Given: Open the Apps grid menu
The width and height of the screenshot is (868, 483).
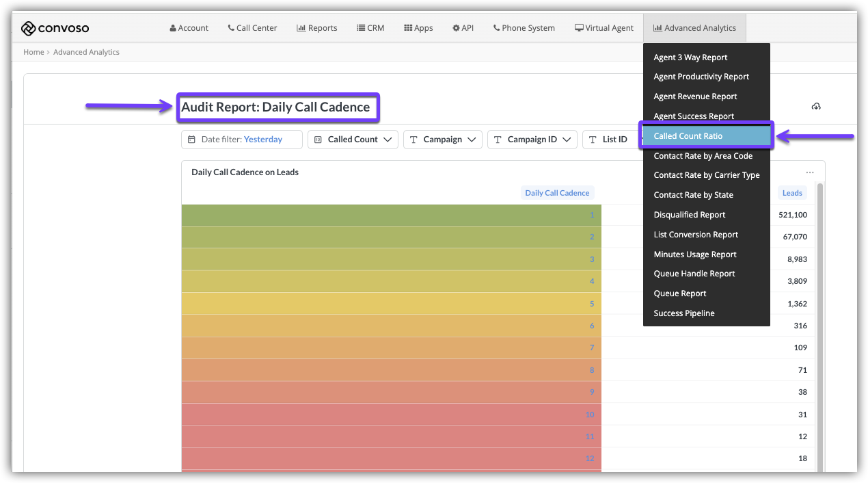Looking at the screenshot, I should 418,28.
